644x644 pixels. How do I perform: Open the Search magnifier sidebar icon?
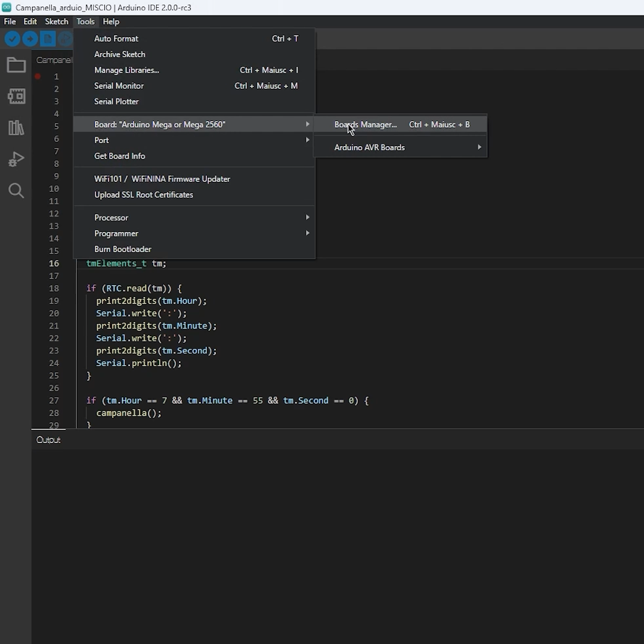pos(16,191)
